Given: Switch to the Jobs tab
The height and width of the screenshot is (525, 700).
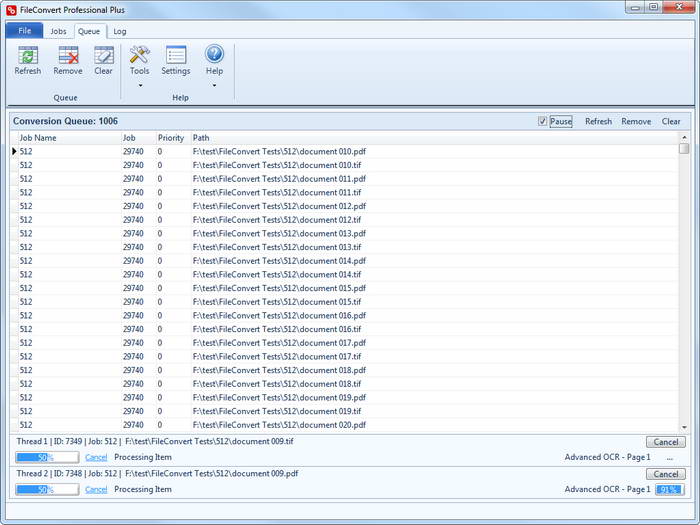Looking at the screenshot, I should pos(58,31).
